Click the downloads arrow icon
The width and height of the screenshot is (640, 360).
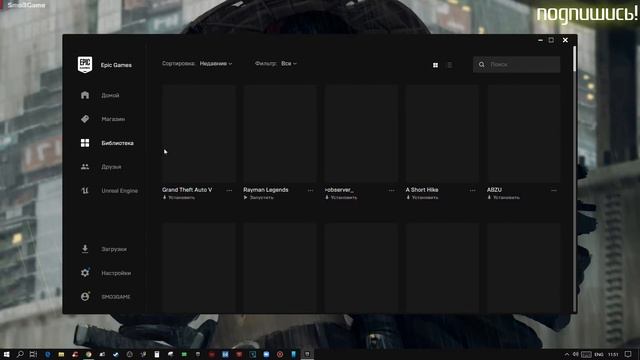(x=85, y=249)
